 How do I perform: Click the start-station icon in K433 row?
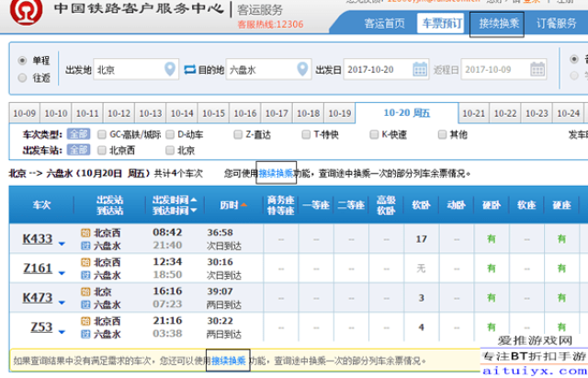85,233
